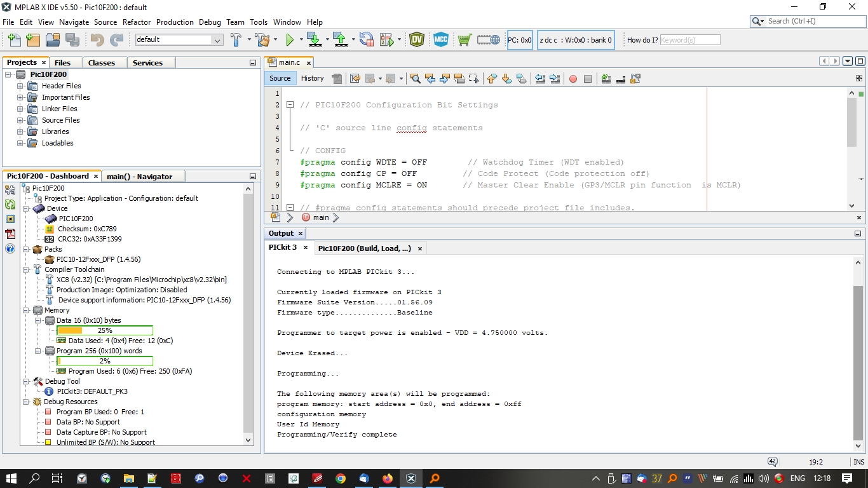The image size is (868, 488).
Task: Expand the Libraries folder node
Action: coord(20,132)
